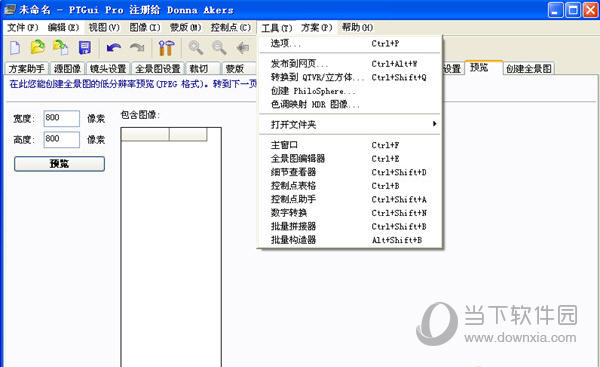
Task: Click the left arrow toolbar icon
Action: [x=243, y=48]
